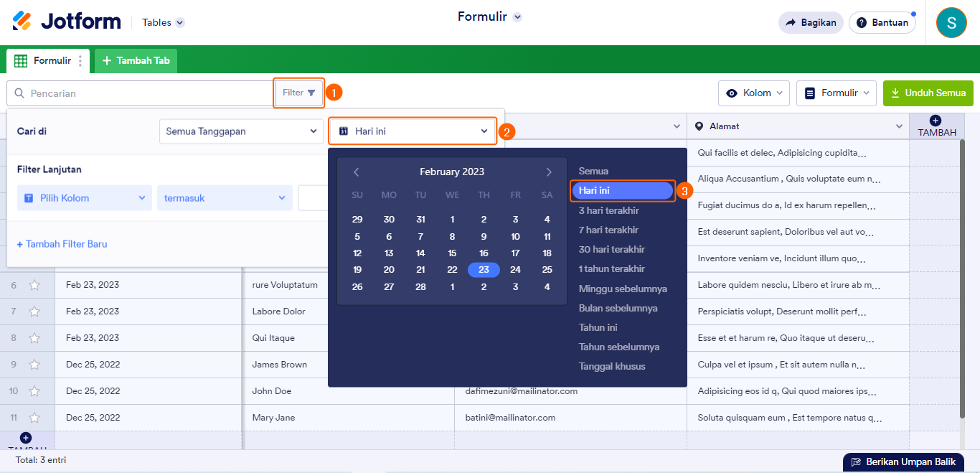Choose 3 hari terakhir option
This screenshot has height=473, width=980.
coord(609,210)
